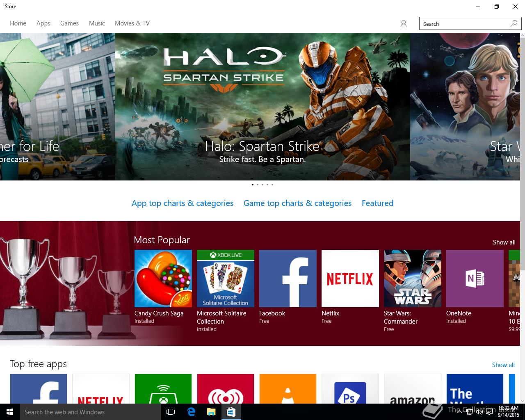The height and width of the screenshot is (420, 525).
Task: Click the Candy Crush Saga title text
Action: pyautogui.click(x=159, y=313)
